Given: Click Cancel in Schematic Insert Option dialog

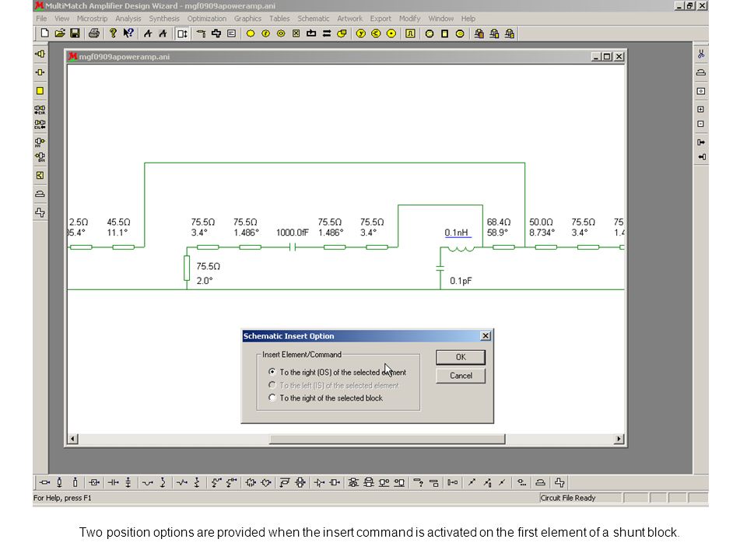Looking at the screenshot, I should point(460,376).
